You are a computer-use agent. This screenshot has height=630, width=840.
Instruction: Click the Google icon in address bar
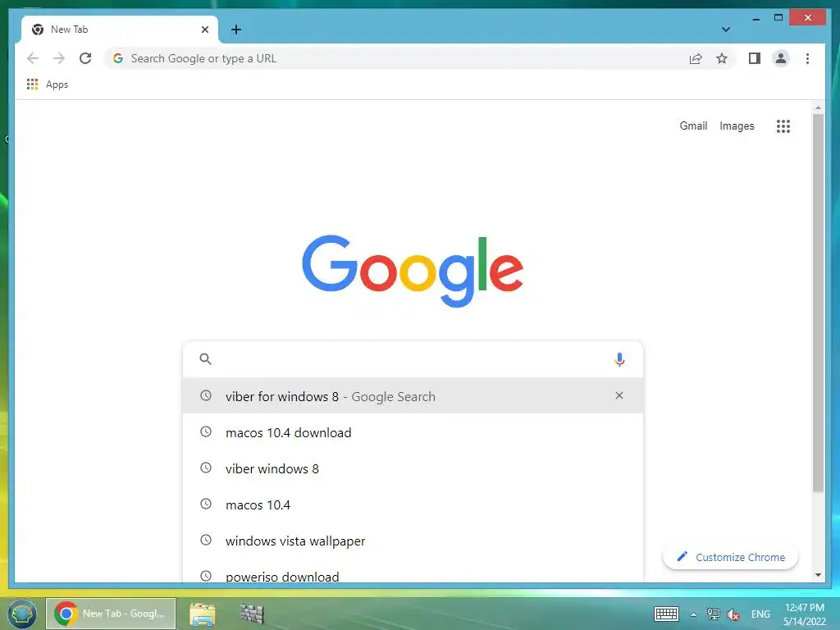(118, 58)
